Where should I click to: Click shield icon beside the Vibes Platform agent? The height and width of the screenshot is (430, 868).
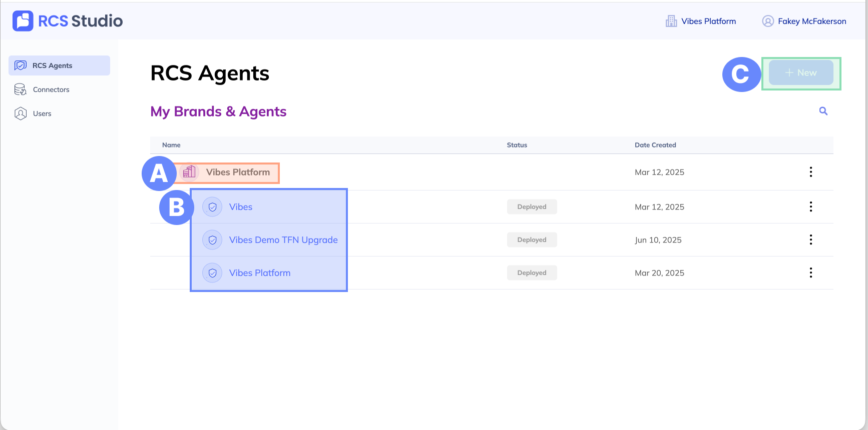(x=212, y=273)
